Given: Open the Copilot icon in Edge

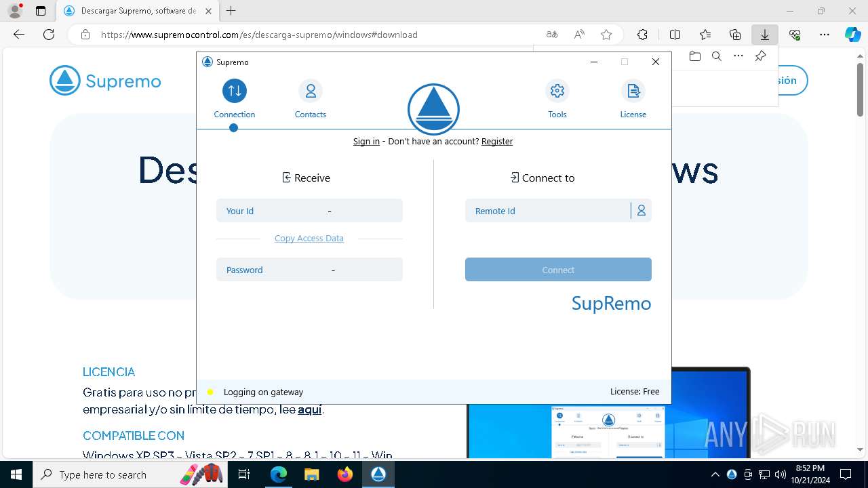Looking at the screenshot, I should (852, 35).
